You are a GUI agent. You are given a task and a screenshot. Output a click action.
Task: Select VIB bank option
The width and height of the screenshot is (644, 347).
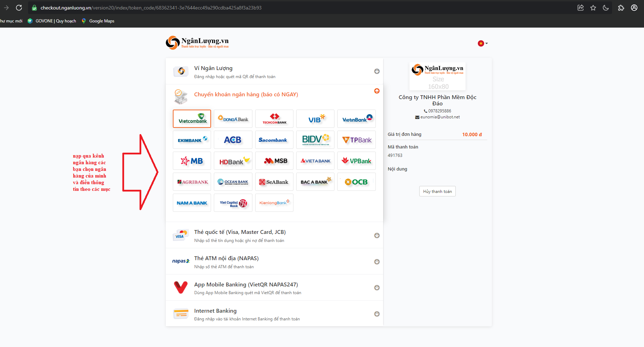(315, 119)
